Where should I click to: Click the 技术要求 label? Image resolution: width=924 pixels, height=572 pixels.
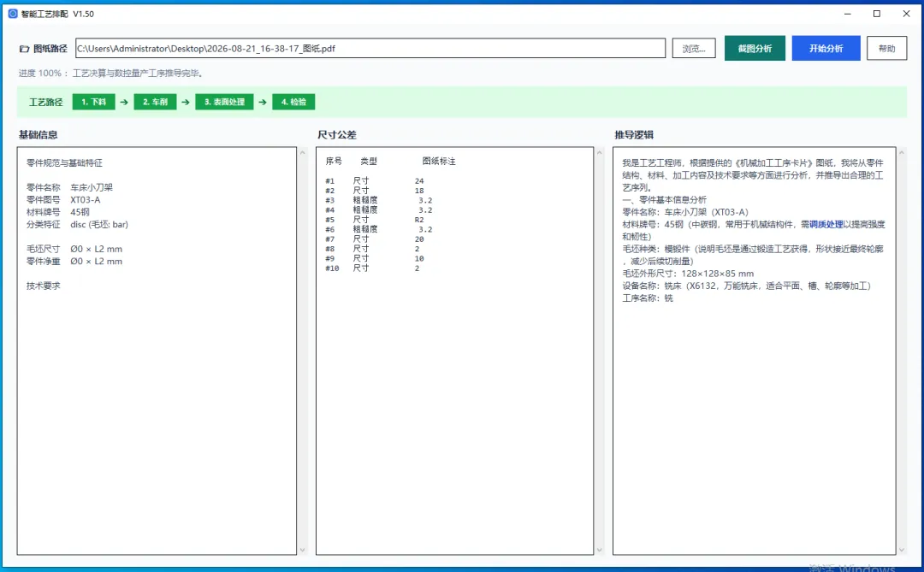pos(43,286)
